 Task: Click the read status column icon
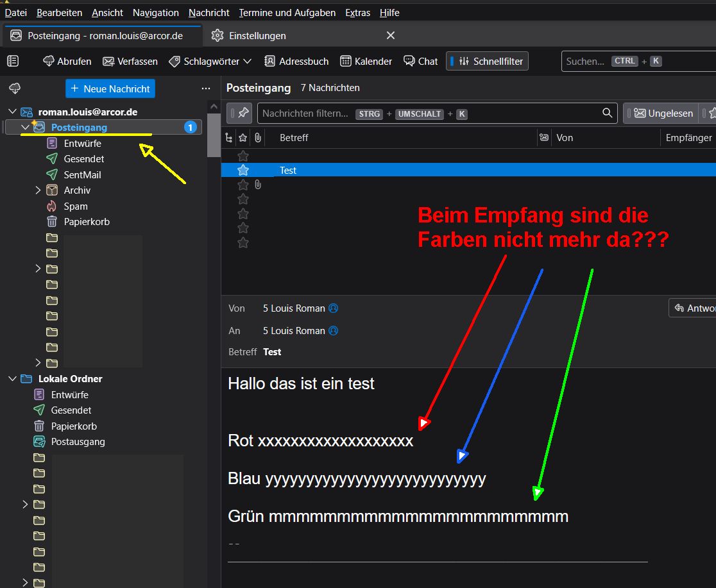click(x=544, y=137)
